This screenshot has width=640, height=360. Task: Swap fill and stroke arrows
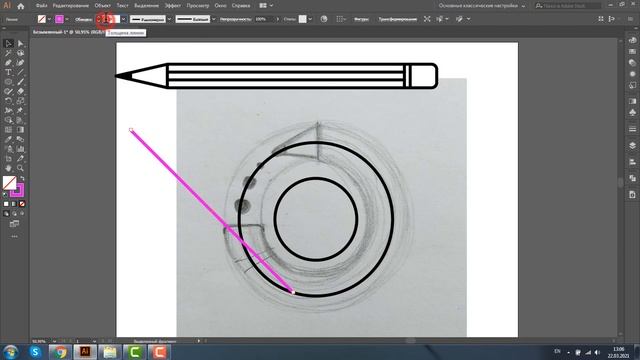22,178
